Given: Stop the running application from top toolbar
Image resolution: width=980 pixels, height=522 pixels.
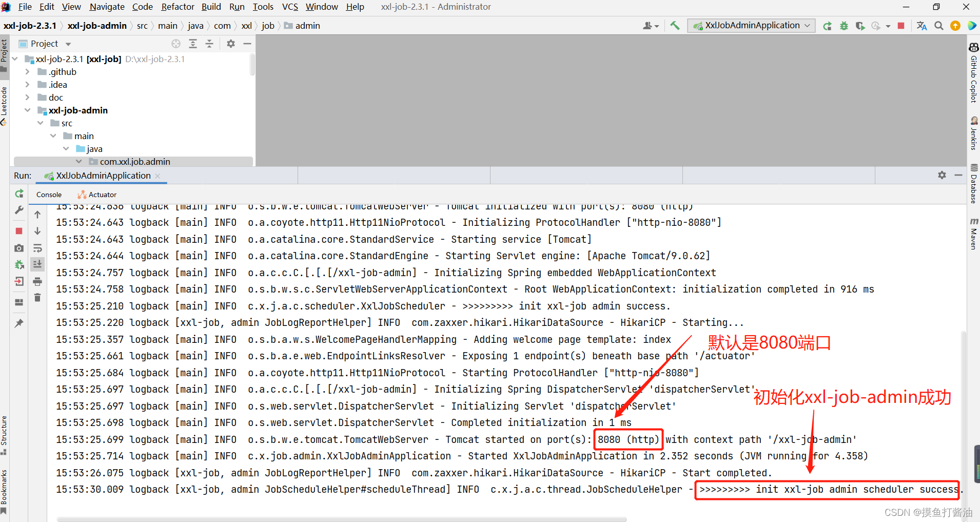Looking at the screenshot, I should pos(901,26).
